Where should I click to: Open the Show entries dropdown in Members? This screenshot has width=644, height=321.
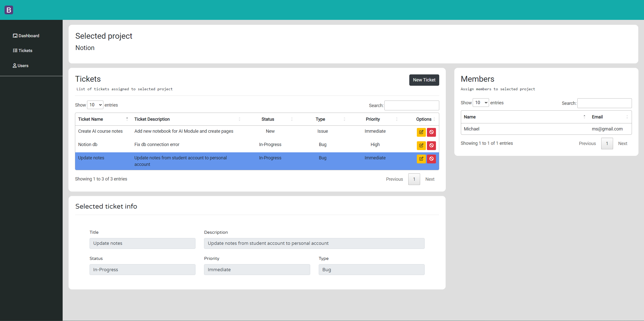(x=481, y=103)
